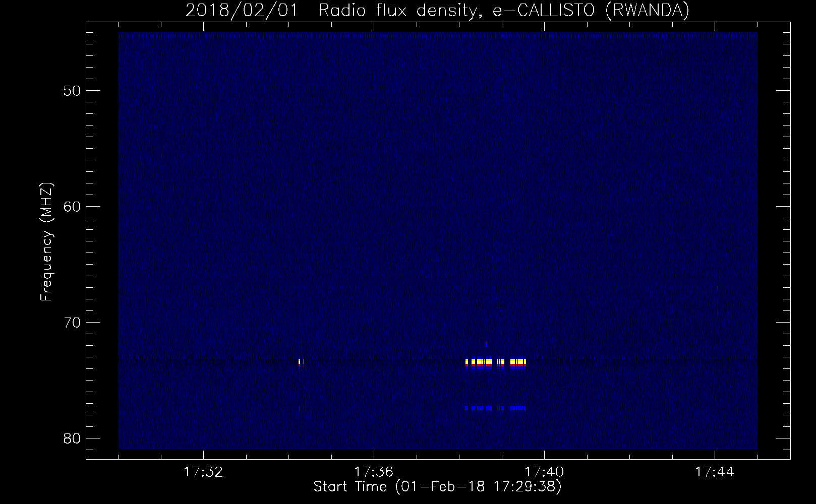Viewport: 816px width, 504px height.
Task: Click the 17:44 time tick label
Action: tap(715, 473)
